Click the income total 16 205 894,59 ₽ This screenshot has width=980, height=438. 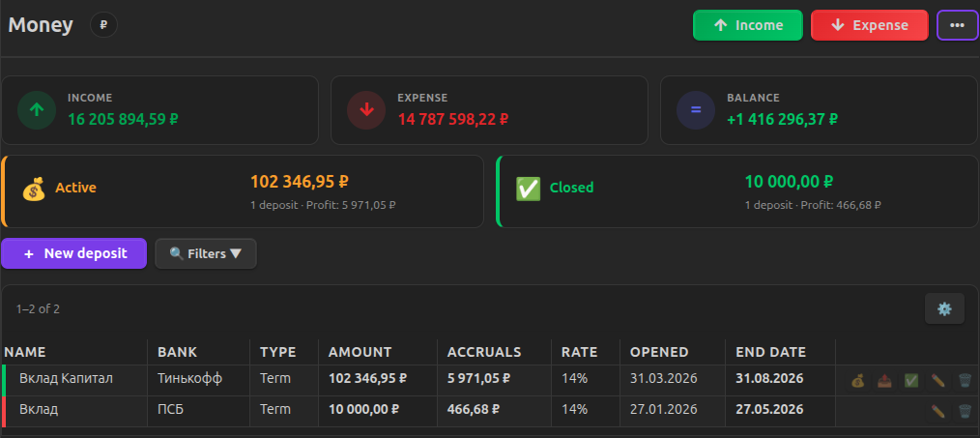tap(123, 119)
